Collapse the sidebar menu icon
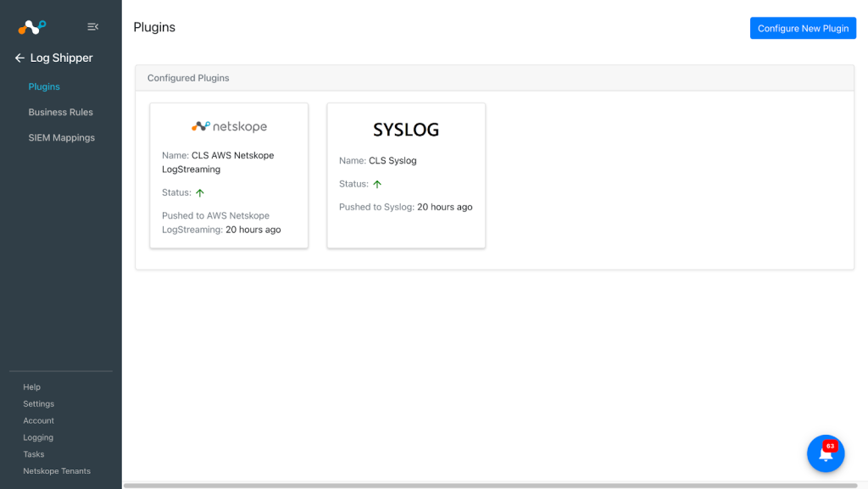Screen dimensions: 868x489 tap(92, 26)
